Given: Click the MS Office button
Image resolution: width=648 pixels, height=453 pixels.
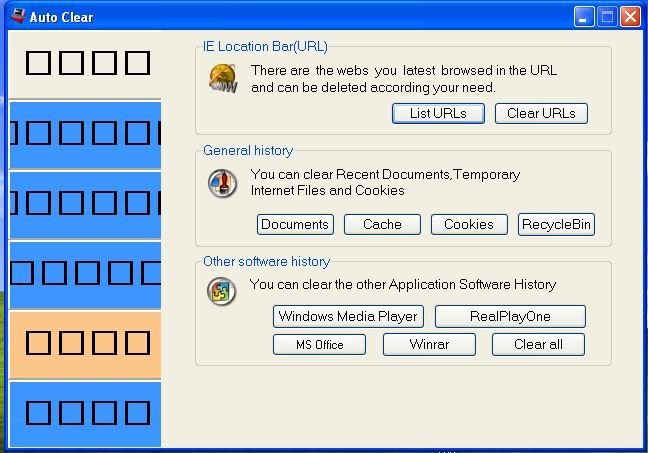Looking at the screenshot, I should (319, 344).
